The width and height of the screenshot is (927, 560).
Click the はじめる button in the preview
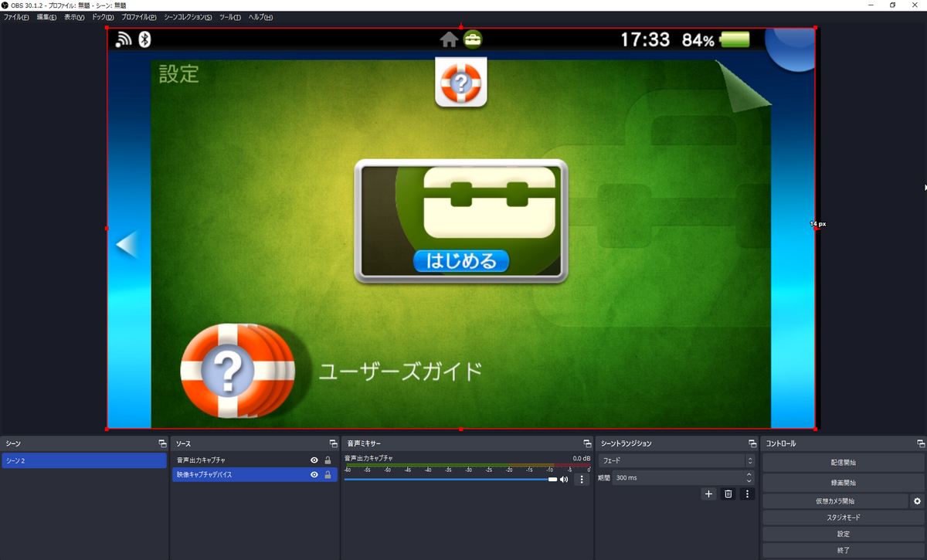(x=461, y=261)
